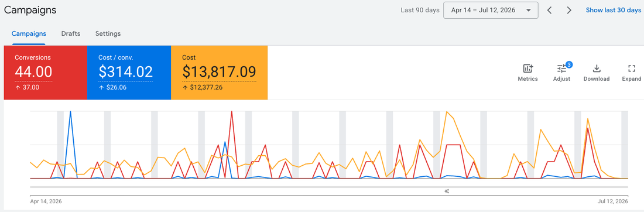Go to next date range arrow
Image resolution: width=644 pixels, height=212 pixels.
(569, 11)
